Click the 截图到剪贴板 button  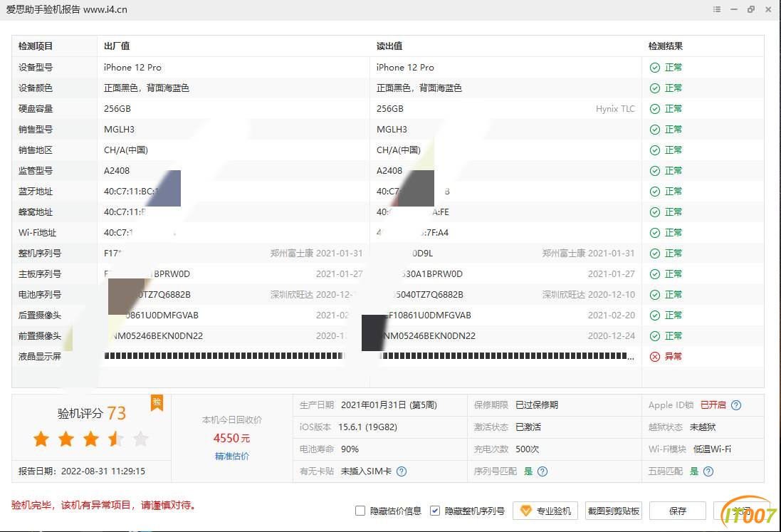614,511
